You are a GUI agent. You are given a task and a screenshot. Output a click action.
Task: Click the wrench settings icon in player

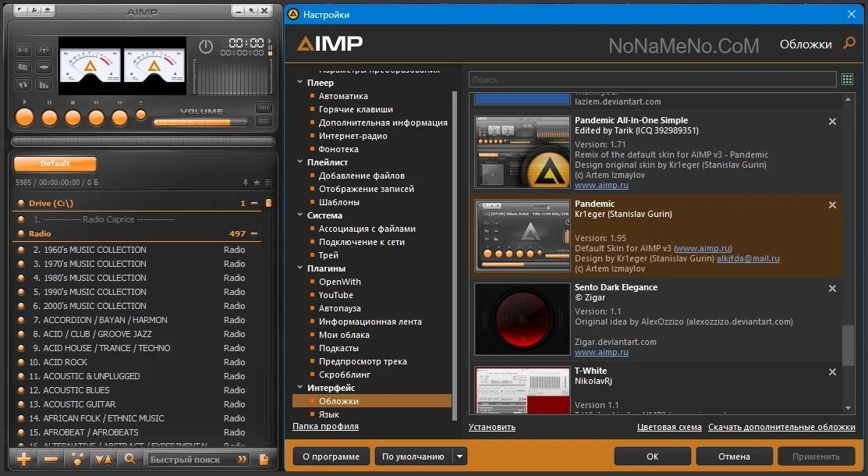[x=34, y=10]
